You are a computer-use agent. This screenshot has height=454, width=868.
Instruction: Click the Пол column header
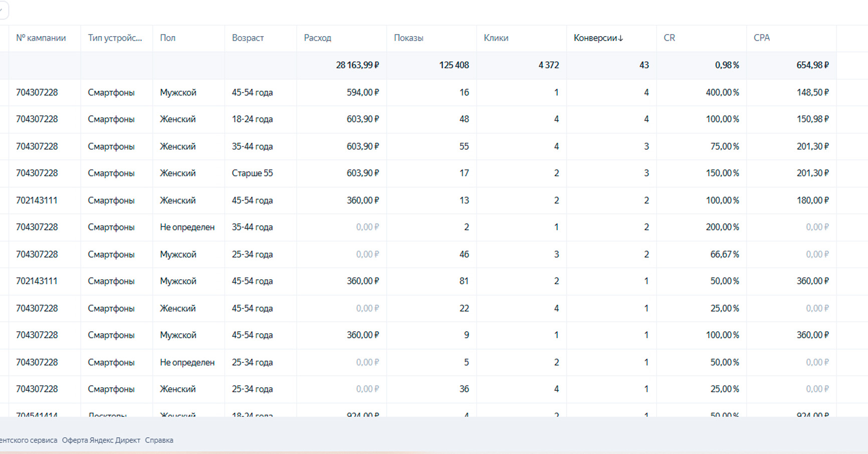(167, 38)
